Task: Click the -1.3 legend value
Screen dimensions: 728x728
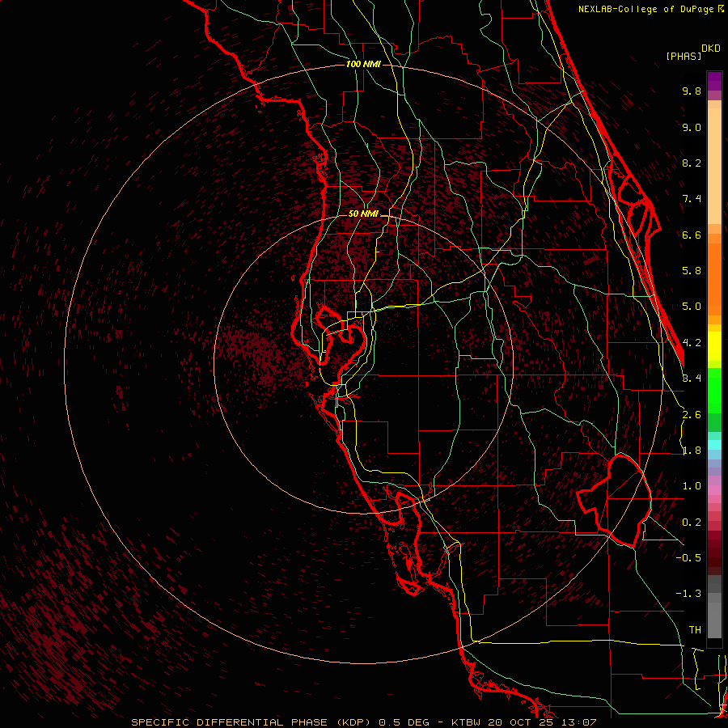Action: click(x=688, y=594)
